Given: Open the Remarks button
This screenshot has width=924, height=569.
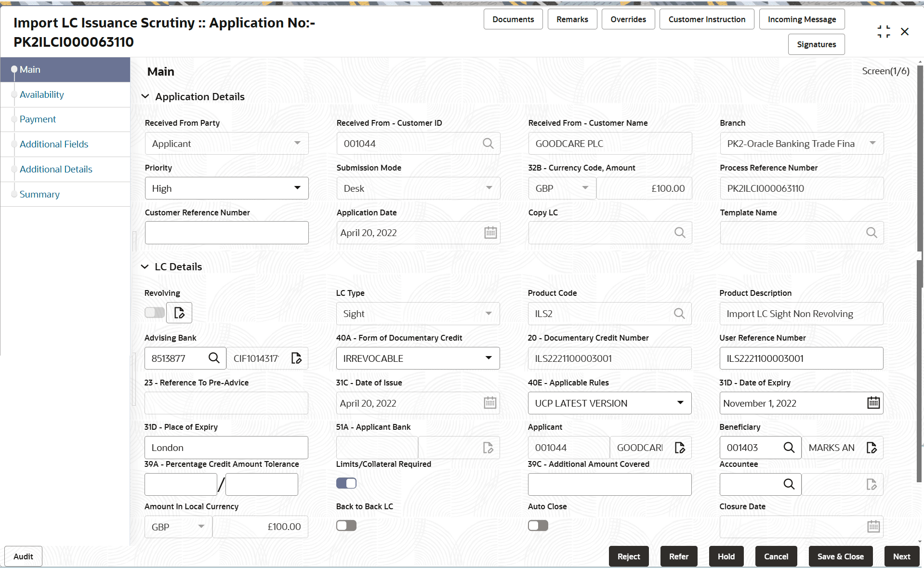Looking at the screenshot, I should [x=572, y=19].
